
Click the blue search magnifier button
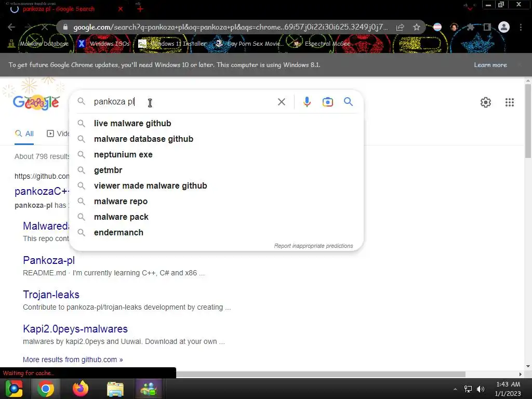348,101
